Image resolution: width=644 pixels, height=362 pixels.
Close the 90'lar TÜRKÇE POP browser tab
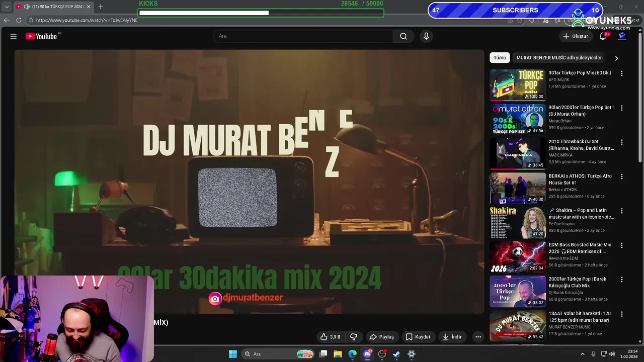89,7
